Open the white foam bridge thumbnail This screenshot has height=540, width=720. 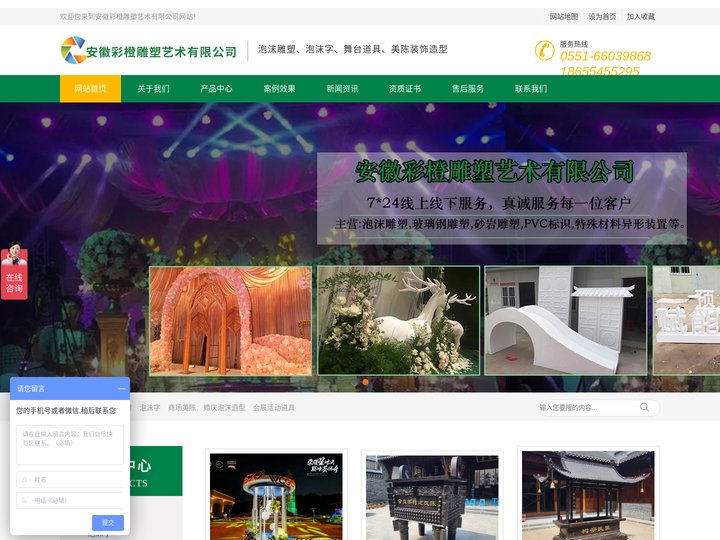tap(566, 321)
